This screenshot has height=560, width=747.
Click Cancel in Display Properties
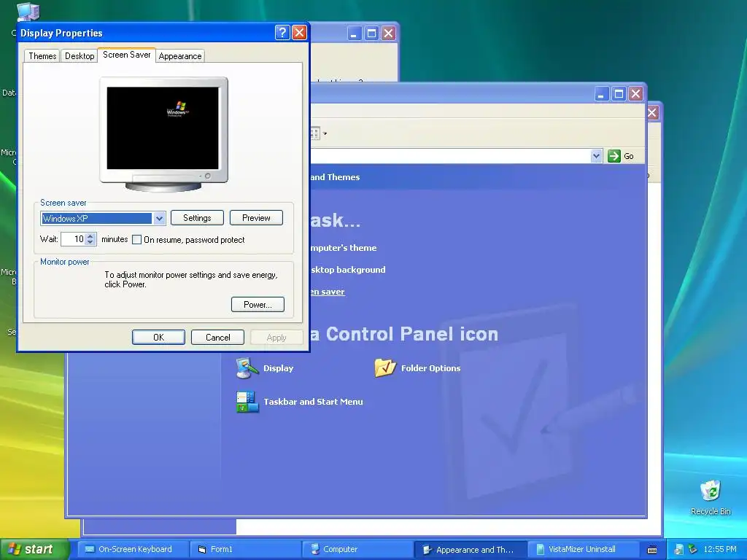coord(217,337)
